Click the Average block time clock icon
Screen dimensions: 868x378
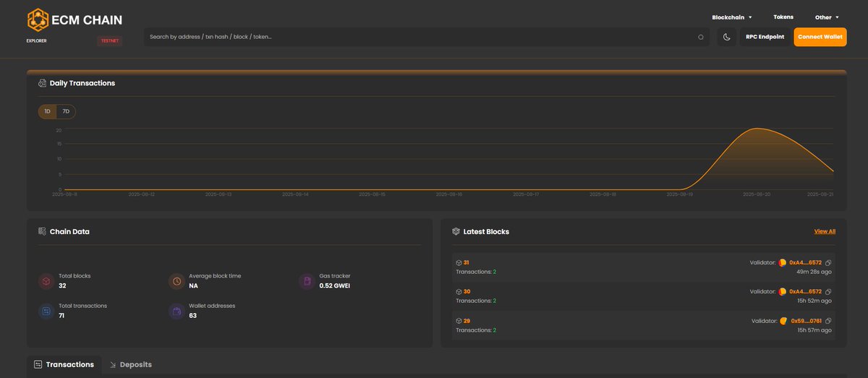pos(176,281)
